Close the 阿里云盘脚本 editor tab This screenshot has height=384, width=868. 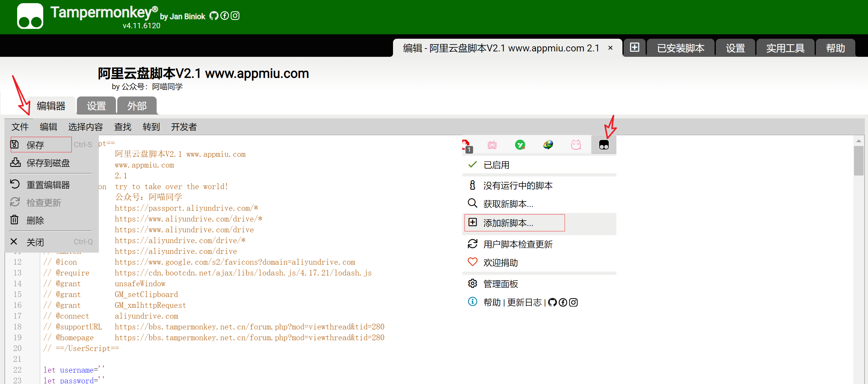pyautogui.click(x=610, y=48)
